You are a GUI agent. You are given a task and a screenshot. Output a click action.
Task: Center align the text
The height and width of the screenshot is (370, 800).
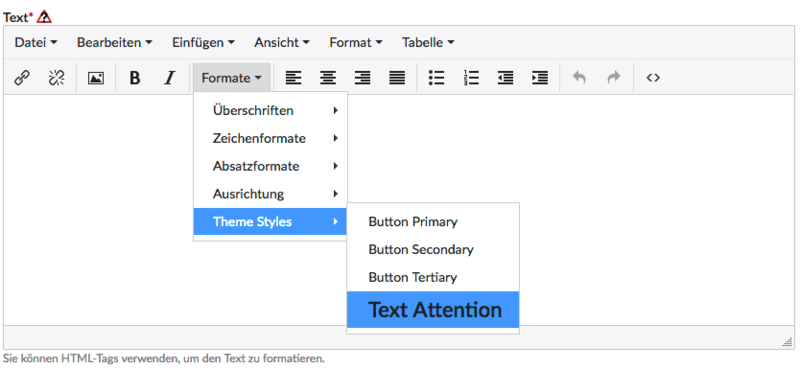pyautogui.click(x=328, y=78)
